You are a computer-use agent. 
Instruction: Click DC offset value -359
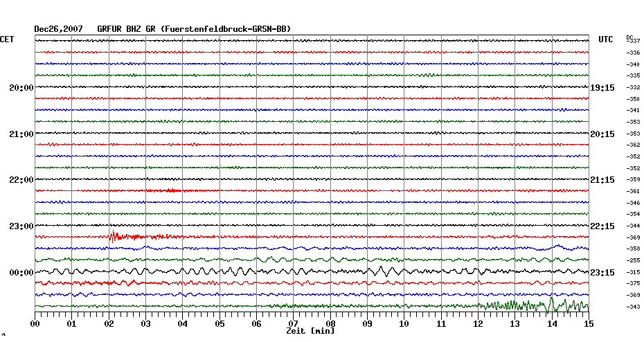point(633,180)
